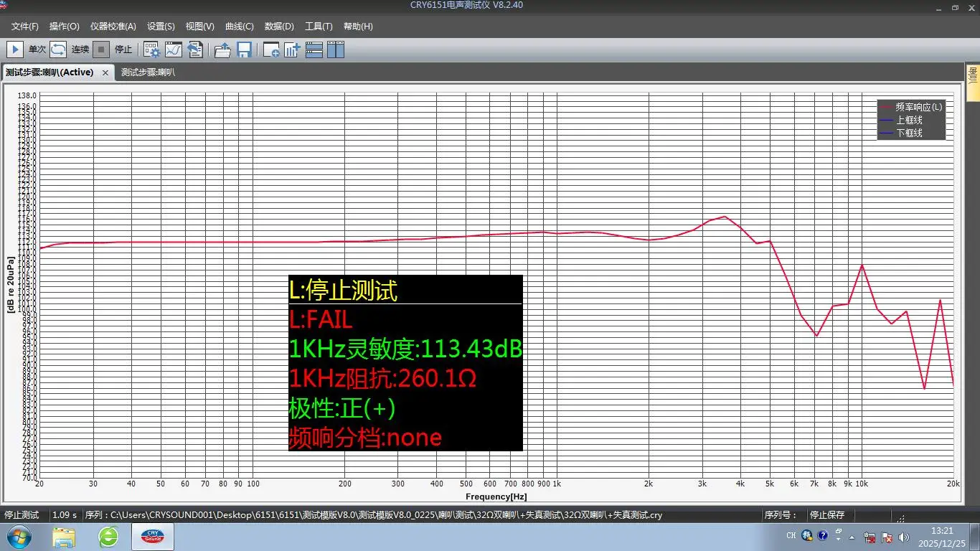Open File Explorer from the taskbar
Viewport: 980px width, 551px height.
pos(64,537)
